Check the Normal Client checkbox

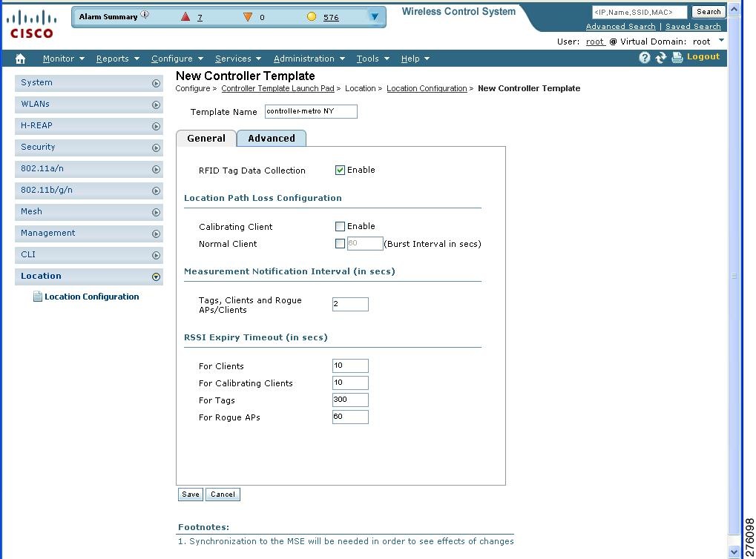pyautogui.click(x=340, y=243)
